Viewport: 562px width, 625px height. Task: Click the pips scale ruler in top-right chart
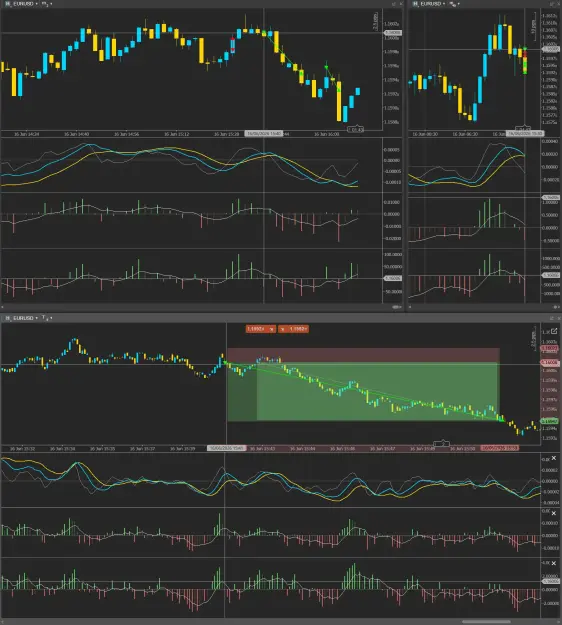click(x=534, y=27)
